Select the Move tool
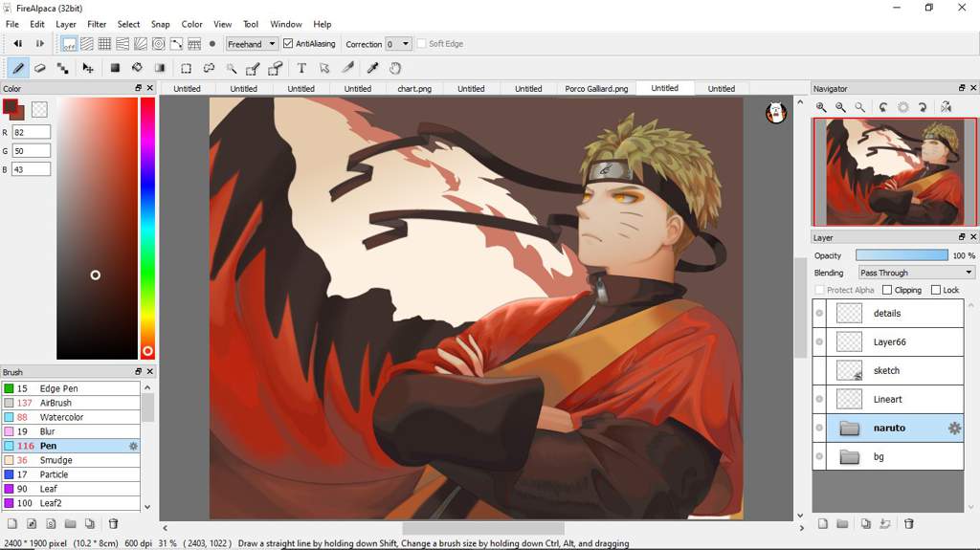This screenshot has height=550, width=980. click(x=87, y=68)
